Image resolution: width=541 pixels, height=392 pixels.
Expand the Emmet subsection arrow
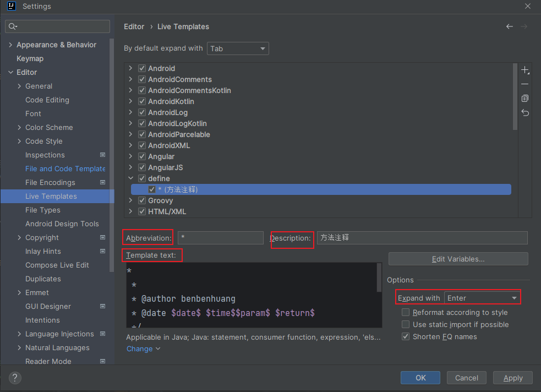pyautogui.click(x=19, y=292)
